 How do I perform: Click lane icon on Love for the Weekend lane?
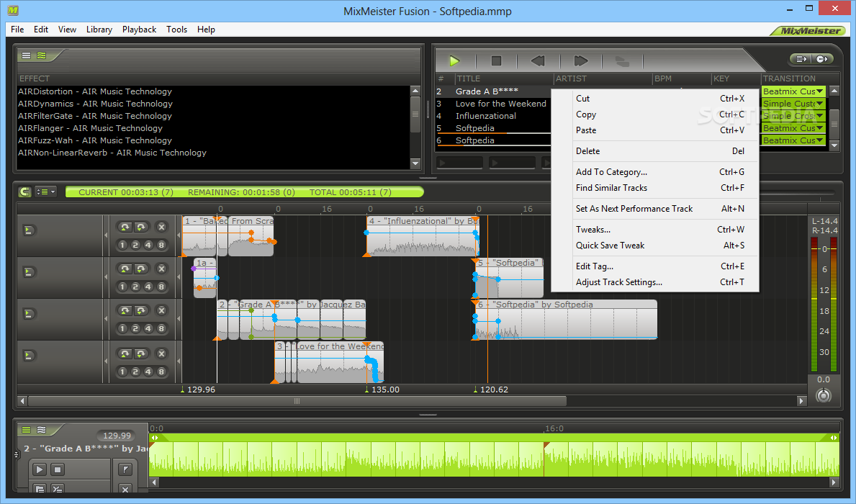pyautogui.click(x=28, y=356)
